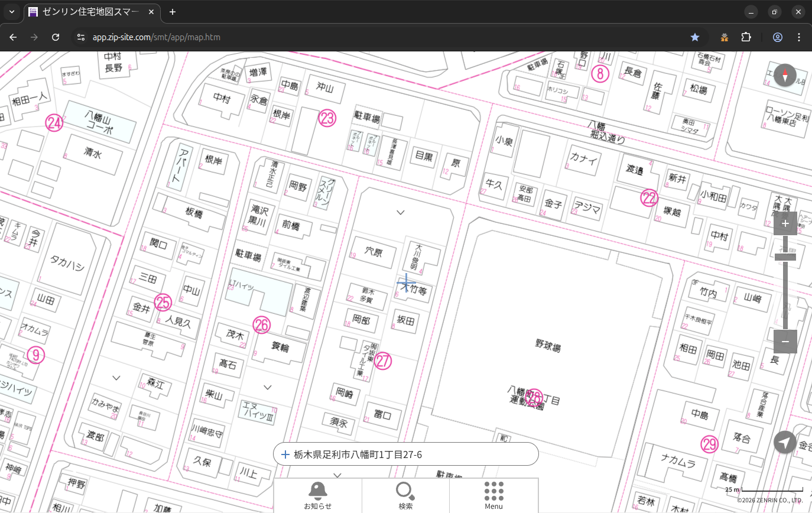Go back to the previous page
This screenshot has height=513, width=812.
pyautogui.click(x=13, y=37)
